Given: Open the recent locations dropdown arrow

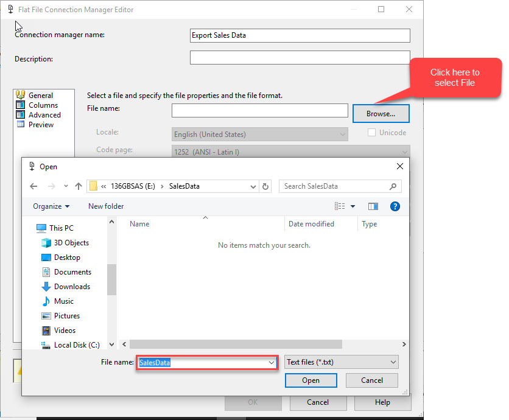Looking at the screenshot, I should pos(66,186).
